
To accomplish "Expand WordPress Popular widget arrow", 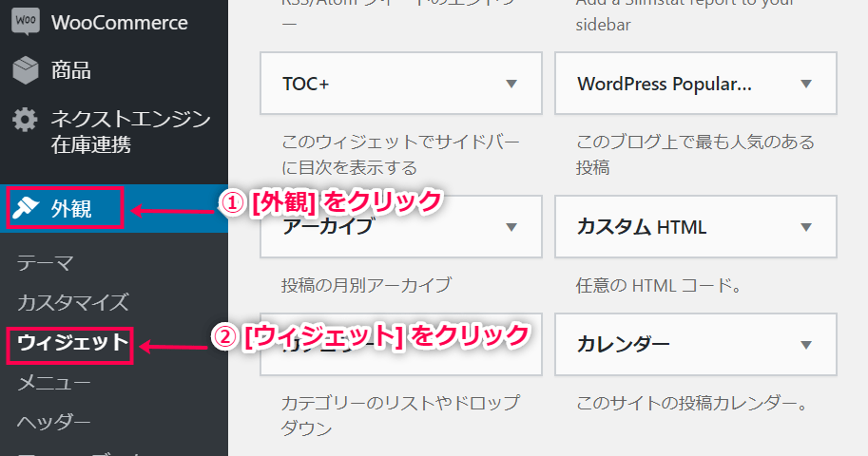I will (806, 85).
